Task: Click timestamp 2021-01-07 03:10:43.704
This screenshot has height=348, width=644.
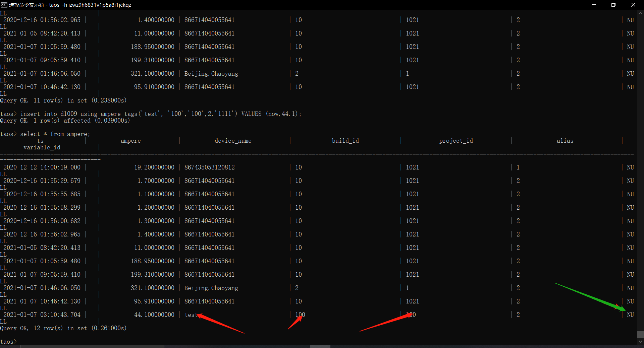Action: [42, 315]
